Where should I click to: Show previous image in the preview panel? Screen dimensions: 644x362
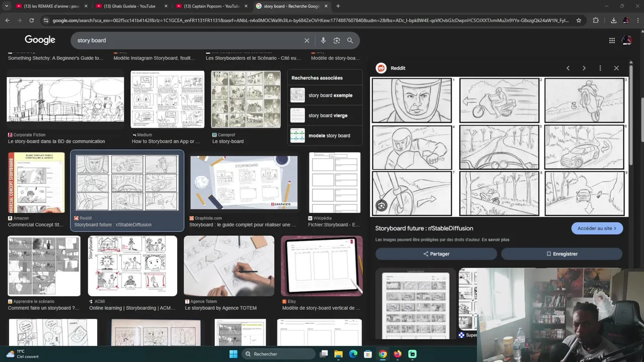click(x=568, y=68)
